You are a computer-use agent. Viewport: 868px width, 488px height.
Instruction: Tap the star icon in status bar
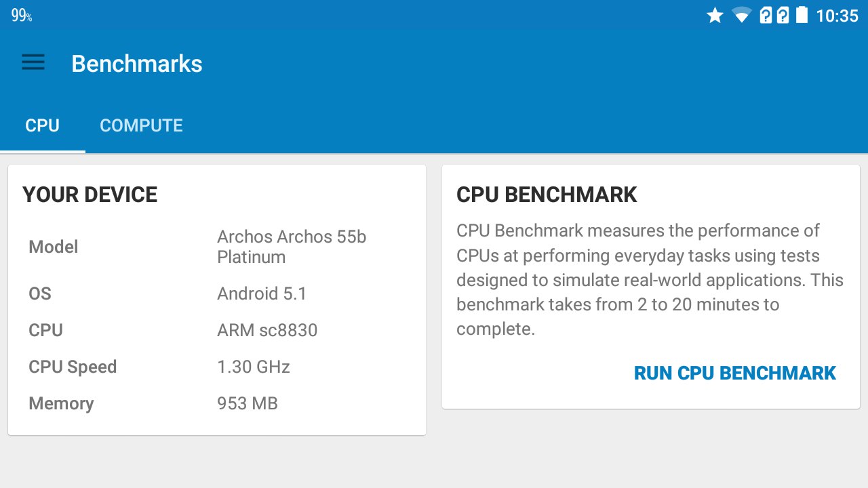pyautogui.click(x=715, y=16)
